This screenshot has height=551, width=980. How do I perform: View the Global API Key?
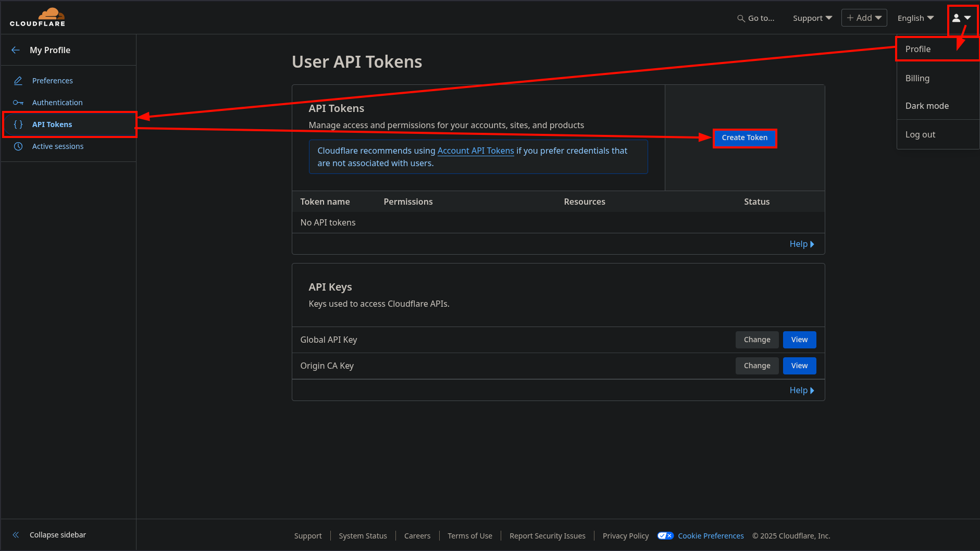799,340
